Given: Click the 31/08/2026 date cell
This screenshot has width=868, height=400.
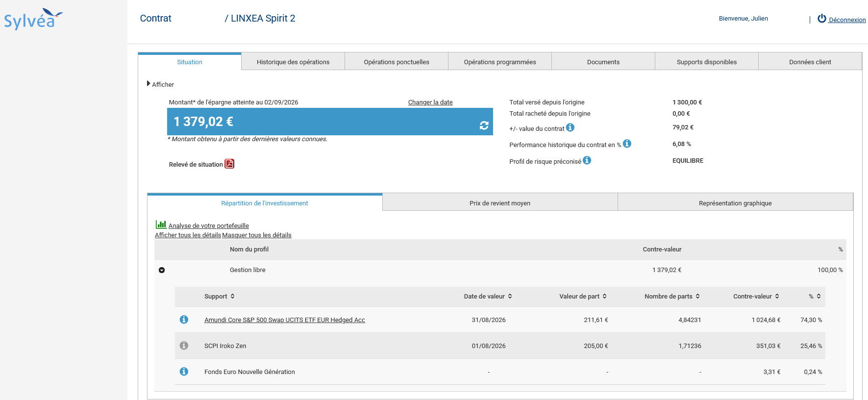Looking at the screenshot, I should click(x=489, y=320).
